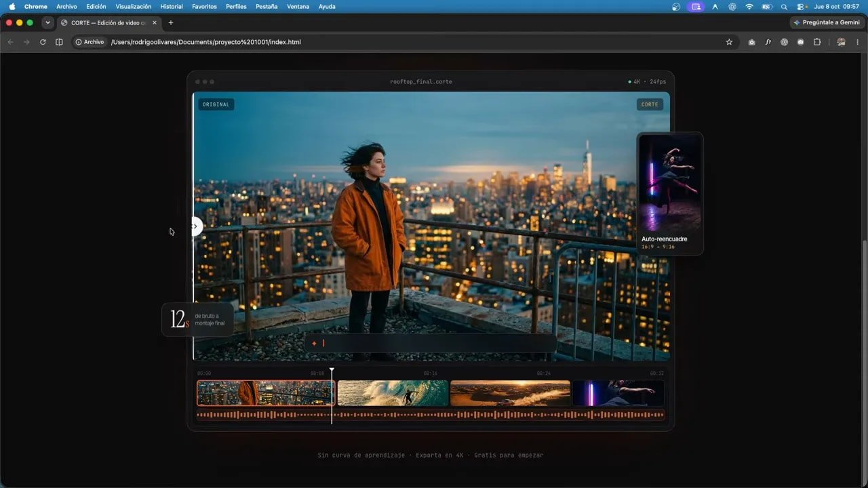Click the Pregúntale a Gemini button
The height and width of the screenshot is (488, 868).
click(x=827, y=22)
